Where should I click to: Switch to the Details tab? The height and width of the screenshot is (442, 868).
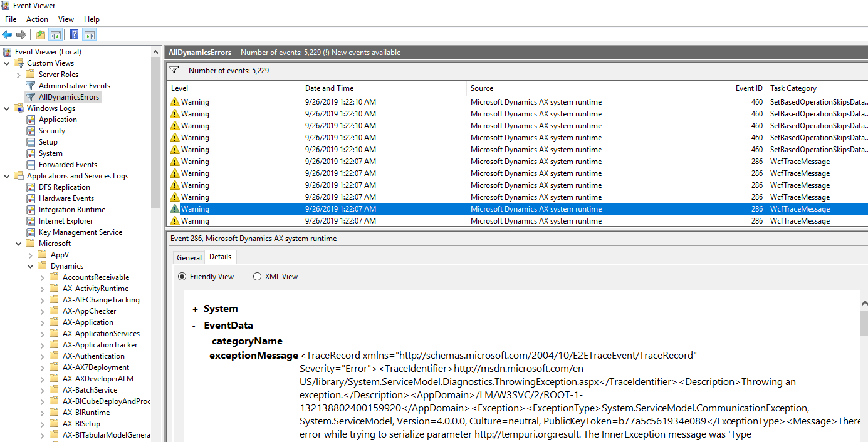coord(220,257)
